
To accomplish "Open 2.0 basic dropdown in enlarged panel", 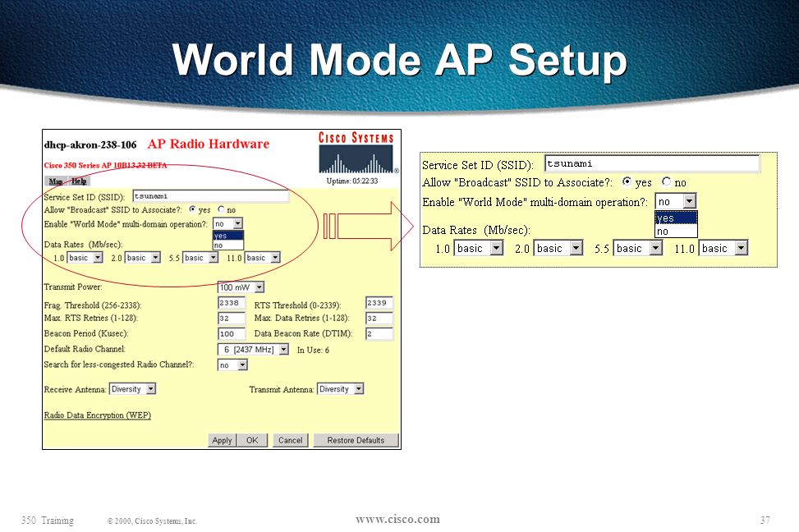I will [558, 248].
